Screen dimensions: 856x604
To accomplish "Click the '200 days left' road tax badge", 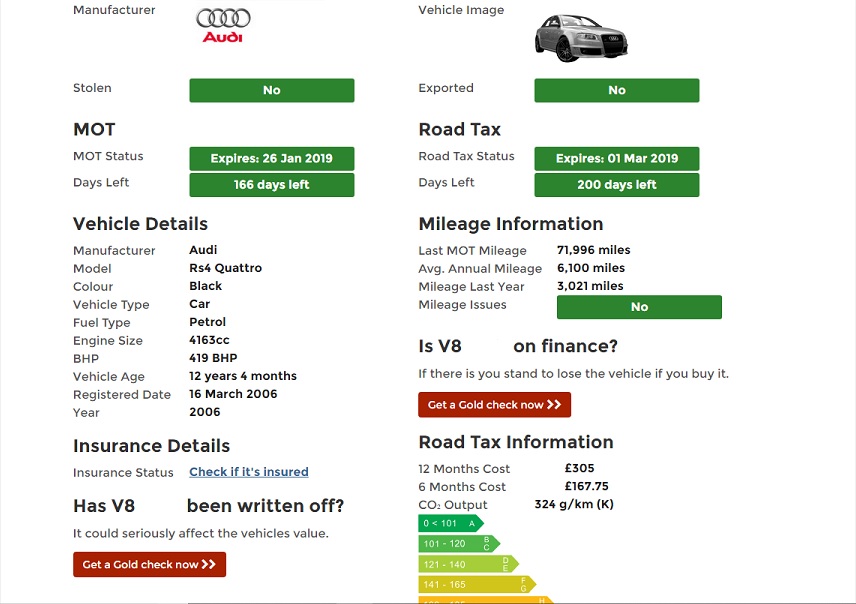I will pyautogui.click(x=617, y=185).
